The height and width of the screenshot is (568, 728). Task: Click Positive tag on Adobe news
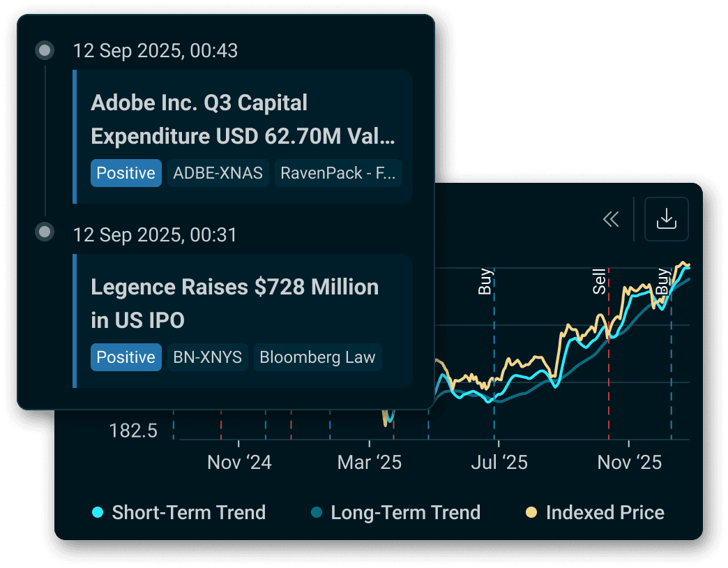click(126, 173)
